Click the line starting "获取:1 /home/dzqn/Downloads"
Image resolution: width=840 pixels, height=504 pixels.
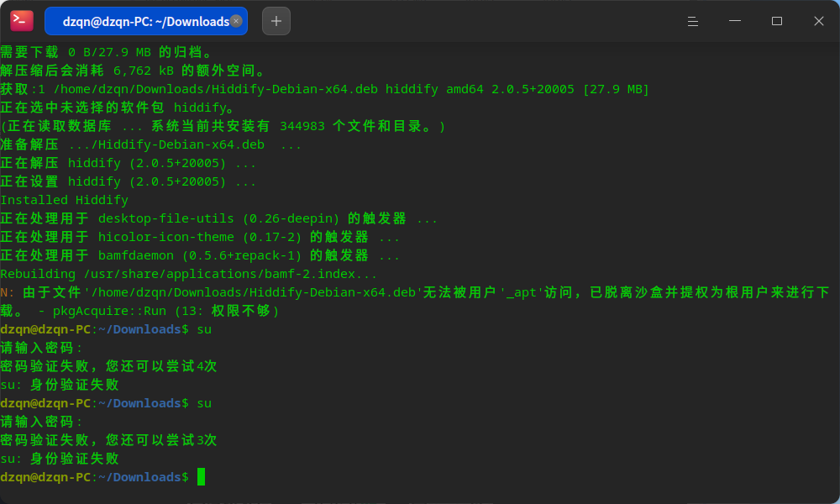[324, 89]
